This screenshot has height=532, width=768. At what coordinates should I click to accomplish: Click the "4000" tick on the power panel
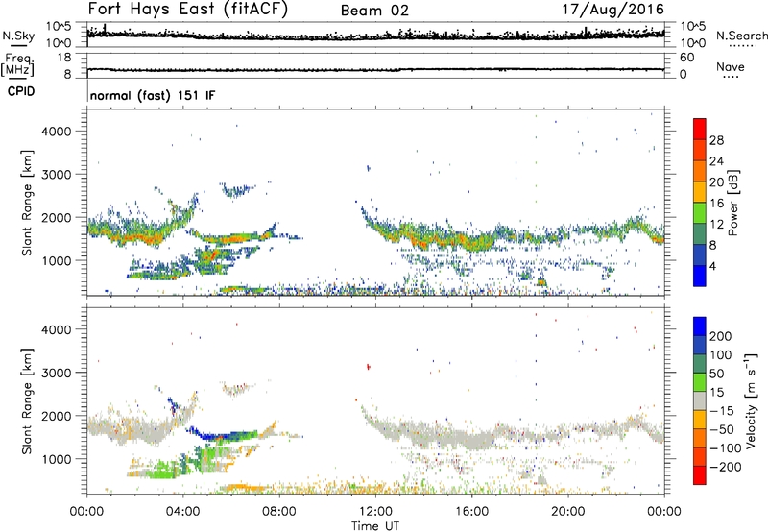pyautogui.click(x=56, y=132)
